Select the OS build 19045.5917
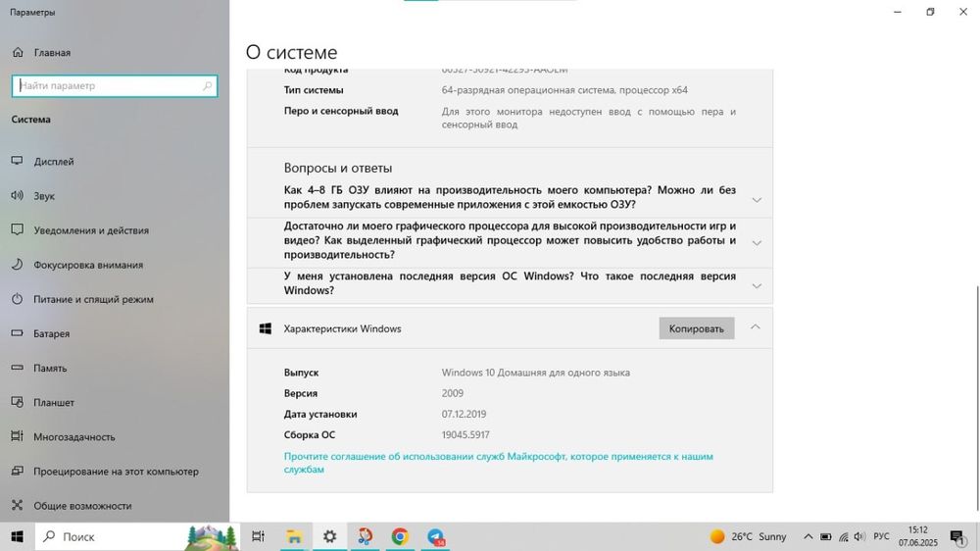 [x=465, y=434]
